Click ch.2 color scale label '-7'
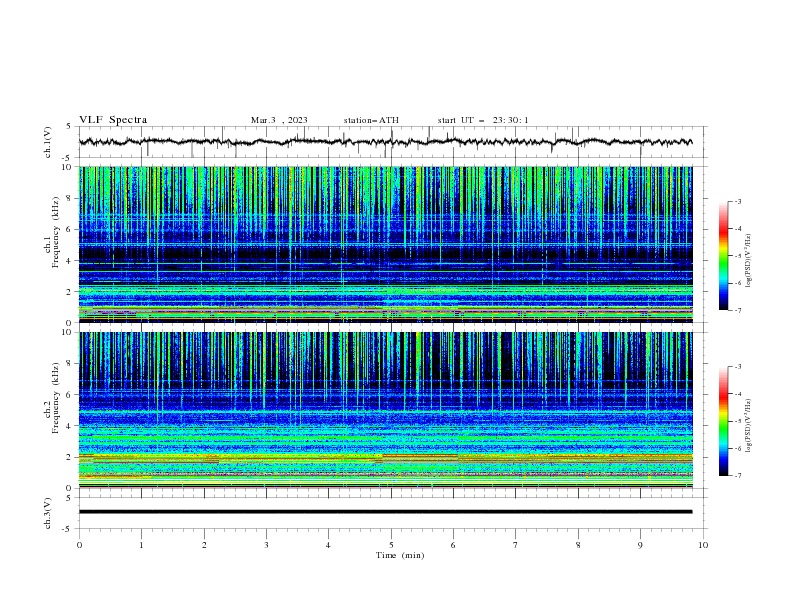 [738, 476]
